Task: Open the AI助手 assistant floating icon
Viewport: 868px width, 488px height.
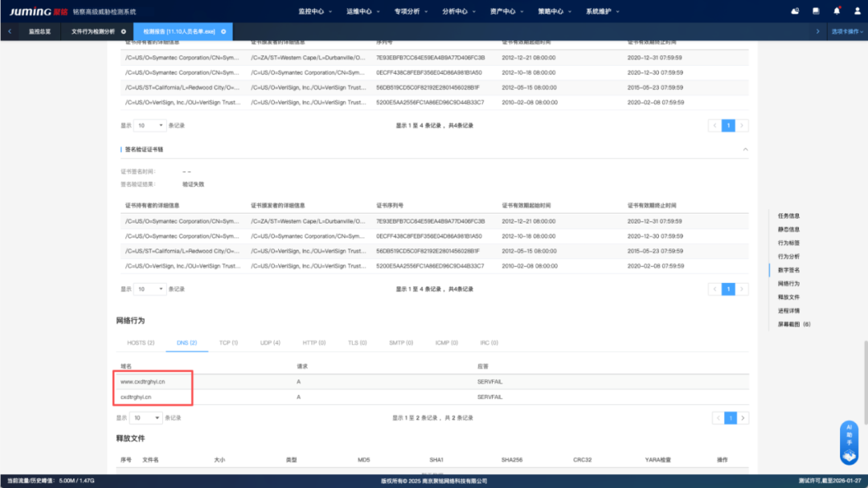Action: pyautogui.click(x=849, y=443)
